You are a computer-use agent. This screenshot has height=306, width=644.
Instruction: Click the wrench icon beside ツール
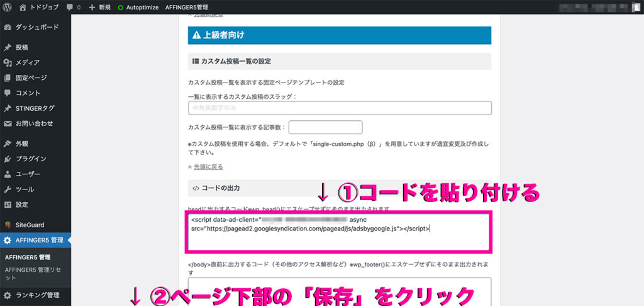coord(8,189)
